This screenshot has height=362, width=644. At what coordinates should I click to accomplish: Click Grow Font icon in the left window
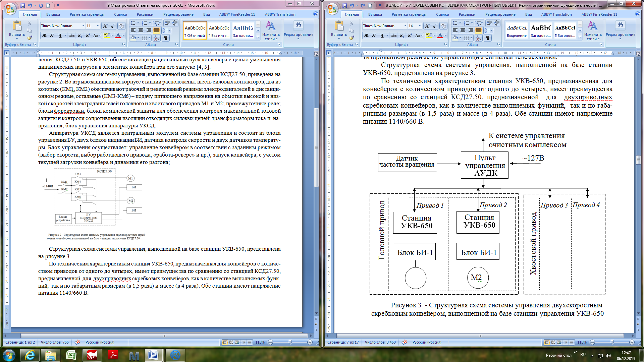click(x=105, y=26)
